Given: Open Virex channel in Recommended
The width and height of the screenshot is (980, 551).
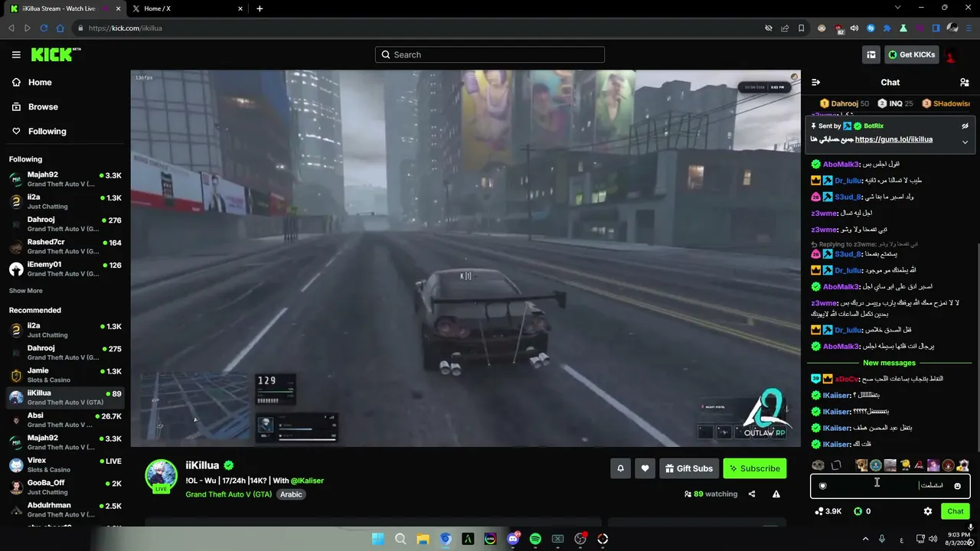Looking at the screenshot, I should click(x=65, y=465).
